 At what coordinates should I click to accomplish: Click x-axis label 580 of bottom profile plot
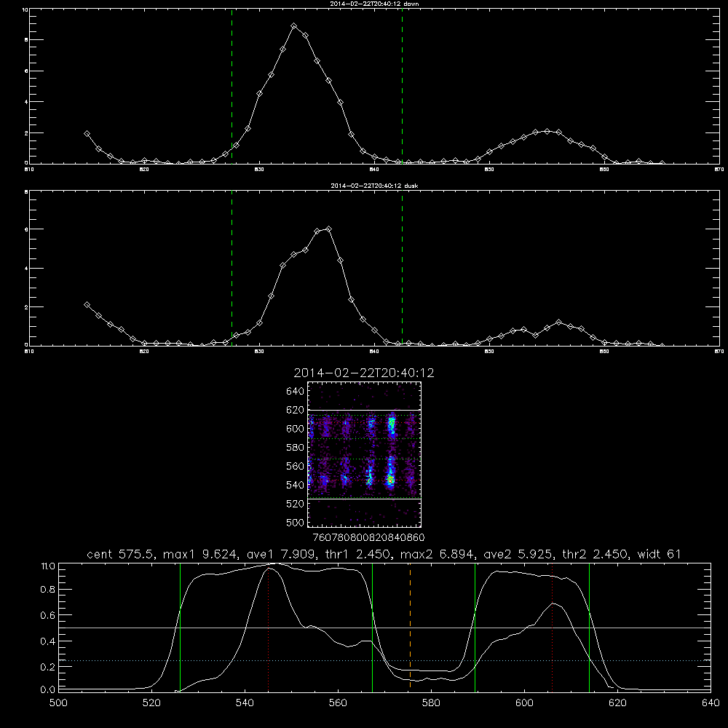tap(431, 703)
